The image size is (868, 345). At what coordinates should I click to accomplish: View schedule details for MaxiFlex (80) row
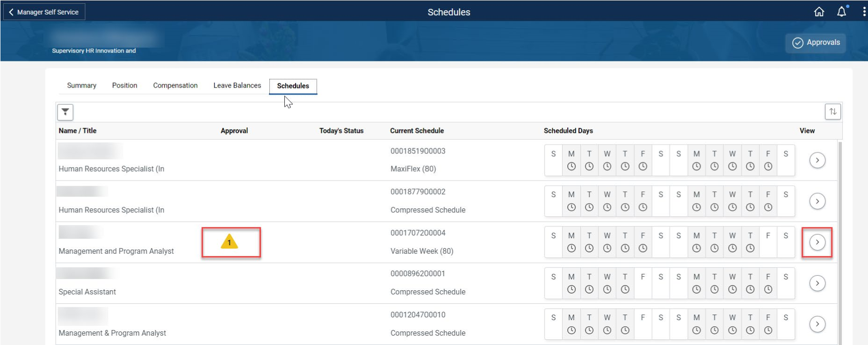coord(817,160)
